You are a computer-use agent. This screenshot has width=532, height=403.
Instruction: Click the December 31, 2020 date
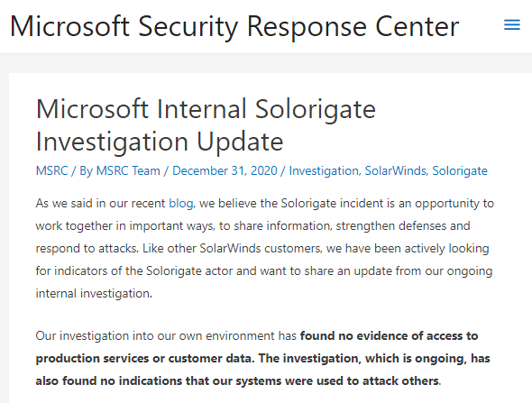point(225,170)
